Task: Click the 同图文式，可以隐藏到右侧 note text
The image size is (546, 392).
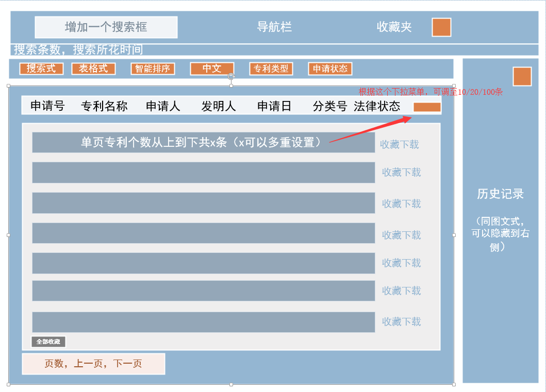Action: [501, 234]
